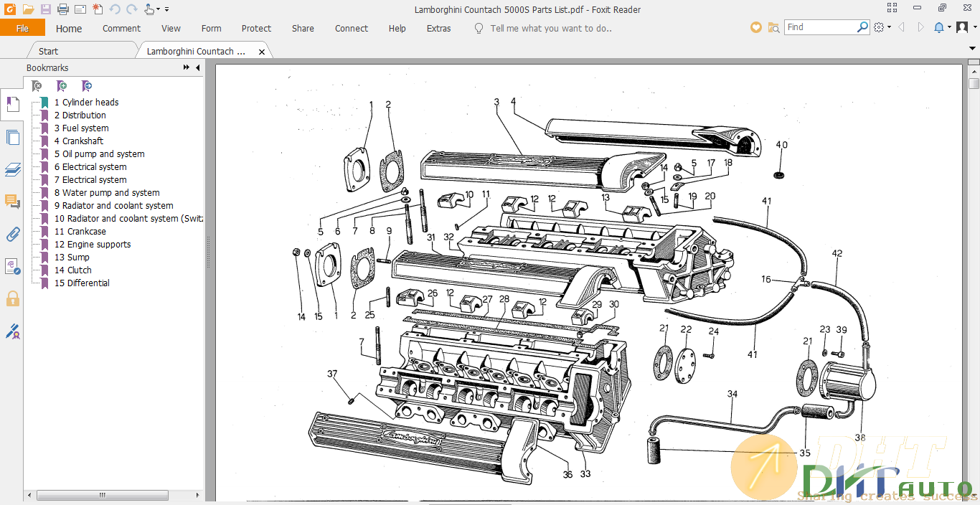Select bookmark '1 Cylinder heads'
This screenshot has width=980, height=505.
[86, 103]
